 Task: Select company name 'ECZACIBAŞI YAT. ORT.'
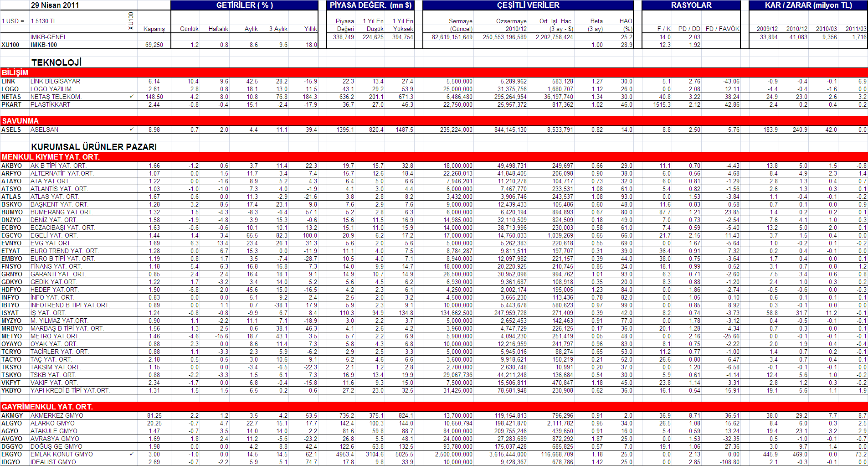(x=63, y=228)
